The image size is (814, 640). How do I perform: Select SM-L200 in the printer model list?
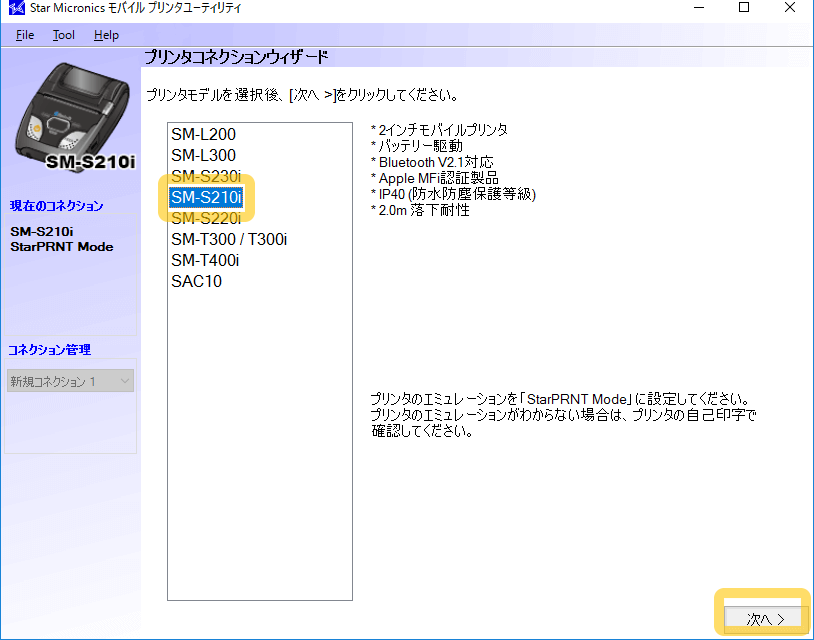point(203,134)
